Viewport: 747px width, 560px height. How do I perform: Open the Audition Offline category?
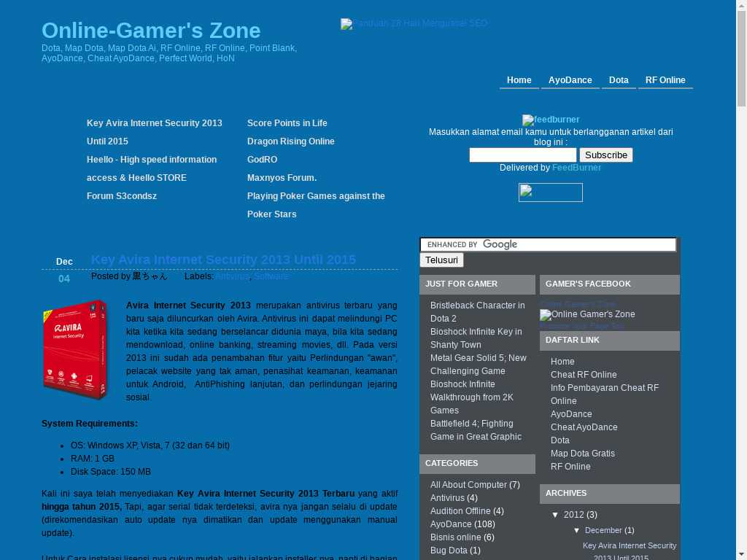(x=460, y=511)
